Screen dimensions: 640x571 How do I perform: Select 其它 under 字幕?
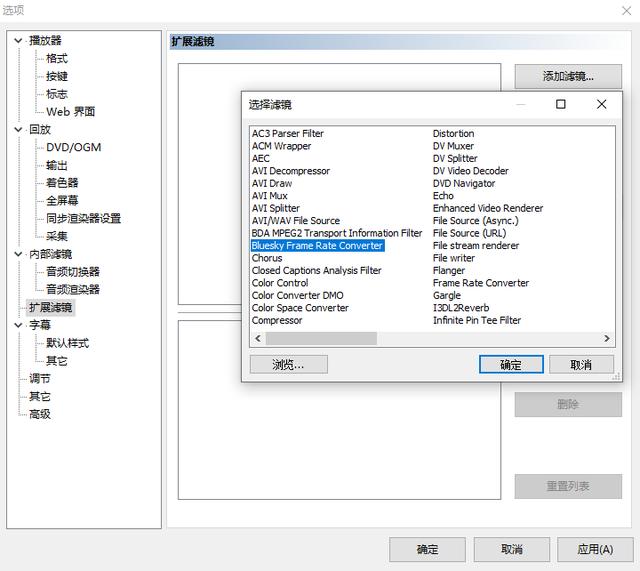(x=57, y=361)
